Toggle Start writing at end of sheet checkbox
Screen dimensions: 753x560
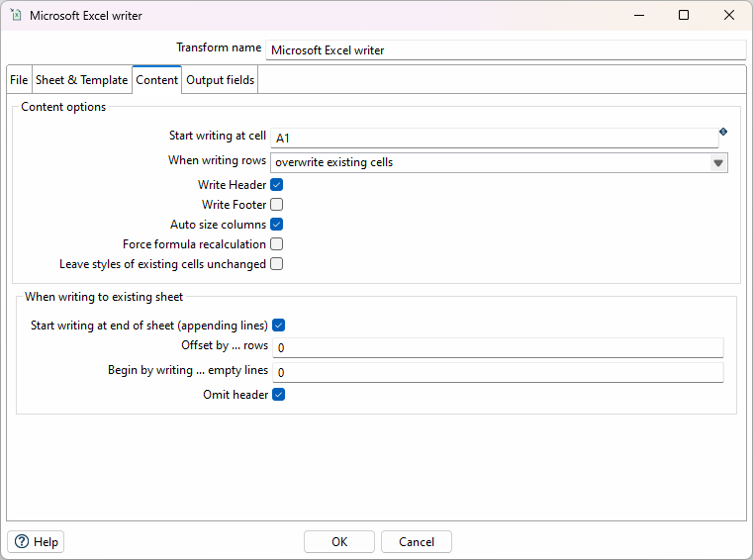coord(278,326)
